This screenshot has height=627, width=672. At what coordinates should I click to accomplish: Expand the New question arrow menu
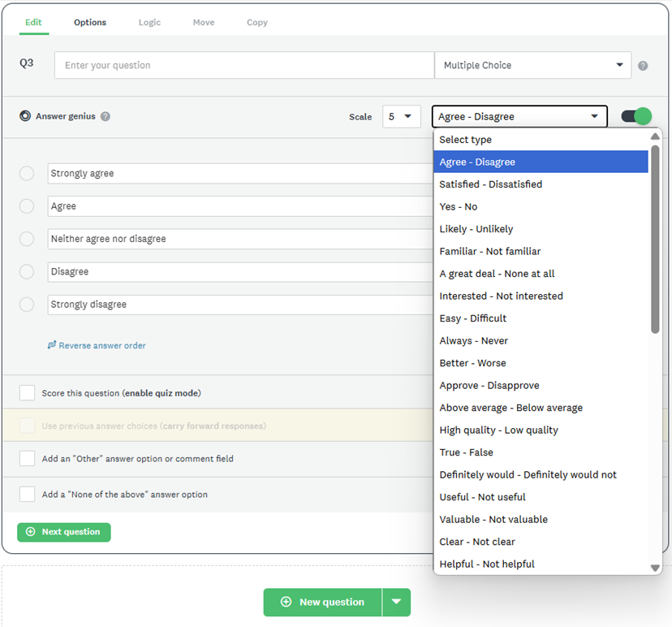pyautogui.click(x=396, y=602)
